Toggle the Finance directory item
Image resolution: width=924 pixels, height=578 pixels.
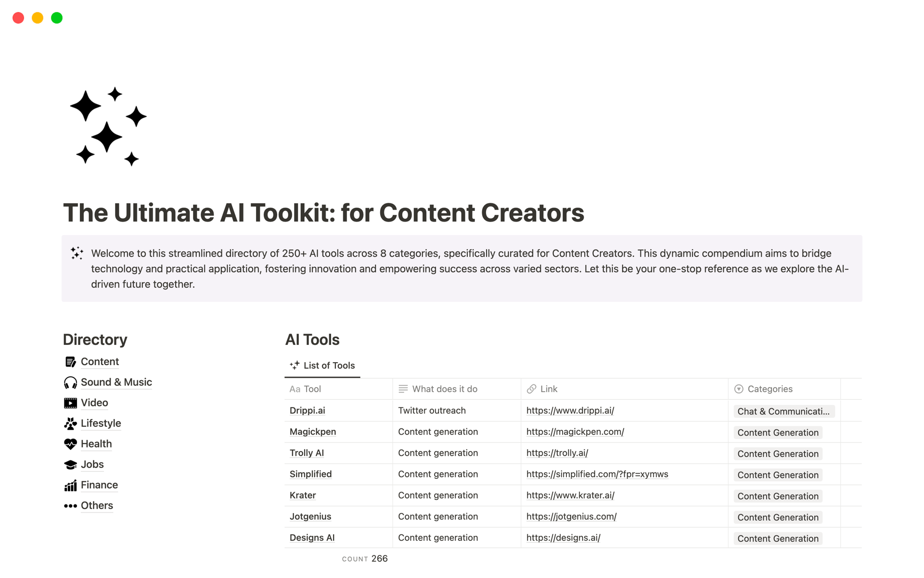point(99,484)
